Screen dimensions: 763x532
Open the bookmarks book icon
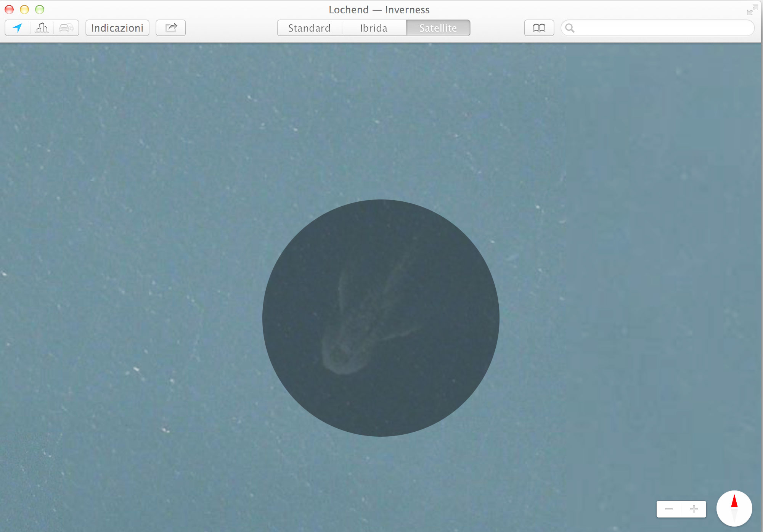point(539,28)
